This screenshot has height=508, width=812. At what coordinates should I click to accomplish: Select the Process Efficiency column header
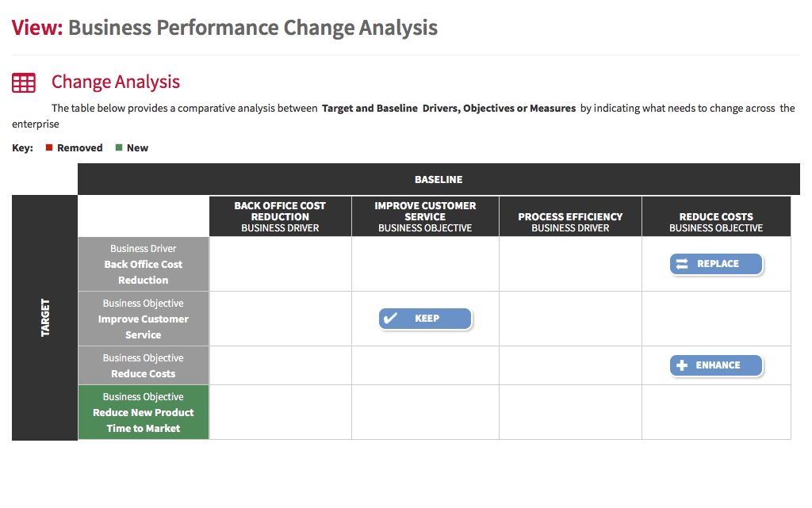tap(570, 216)
